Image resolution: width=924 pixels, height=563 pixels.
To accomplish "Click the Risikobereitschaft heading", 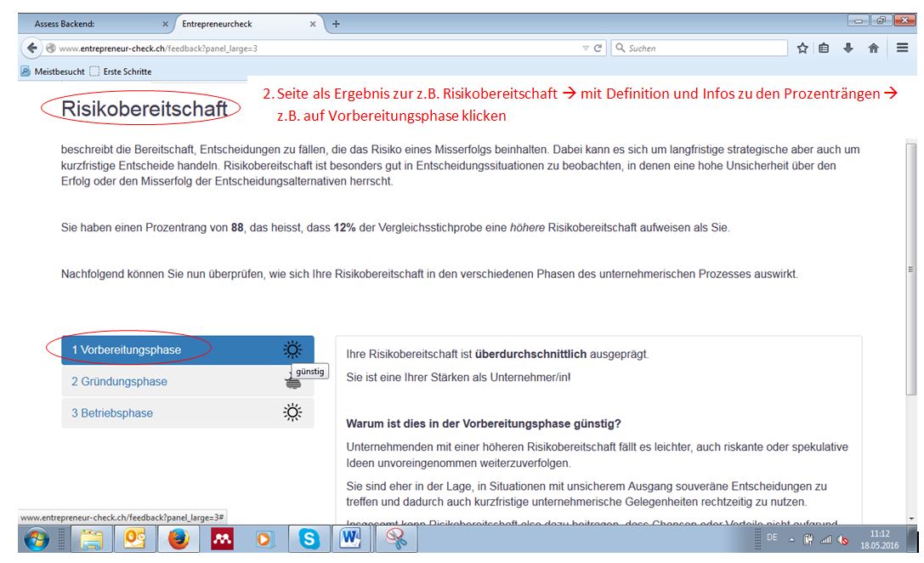I will tap(144, 109).
